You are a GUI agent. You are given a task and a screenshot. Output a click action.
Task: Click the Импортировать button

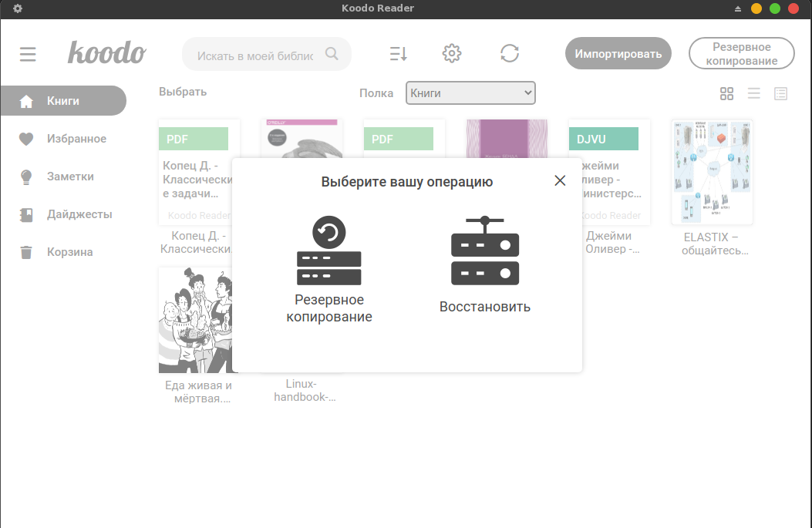pos(618,54)
